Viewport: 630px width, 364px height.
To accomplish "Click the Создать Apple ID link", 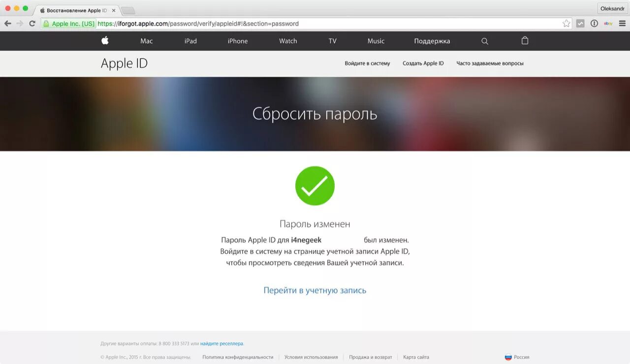I will point(423,63).
